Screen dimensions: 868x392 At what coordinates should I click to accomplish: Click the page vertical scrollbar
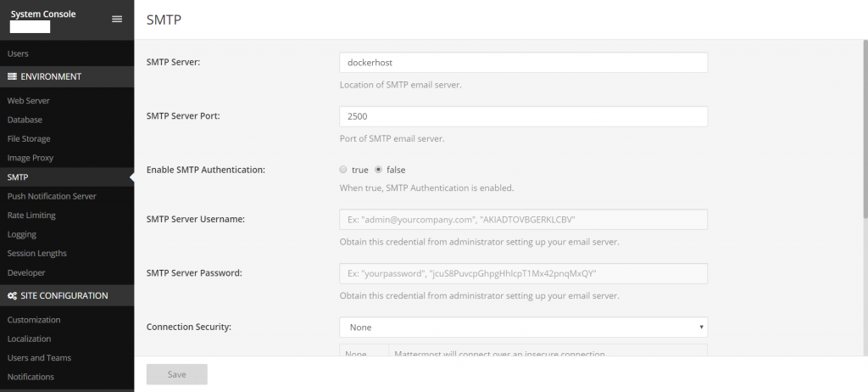[x=864, y=127]
